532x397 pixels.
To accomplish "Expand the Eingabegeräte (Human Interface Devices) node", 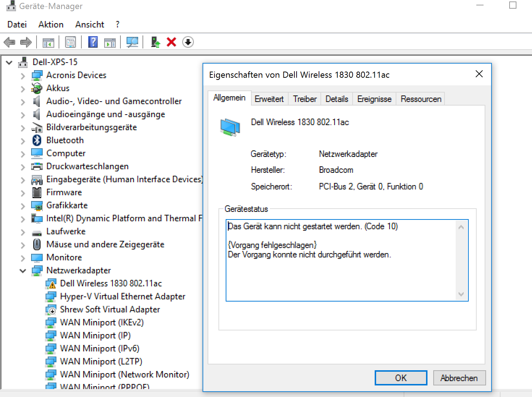I will tap(23, 180).
